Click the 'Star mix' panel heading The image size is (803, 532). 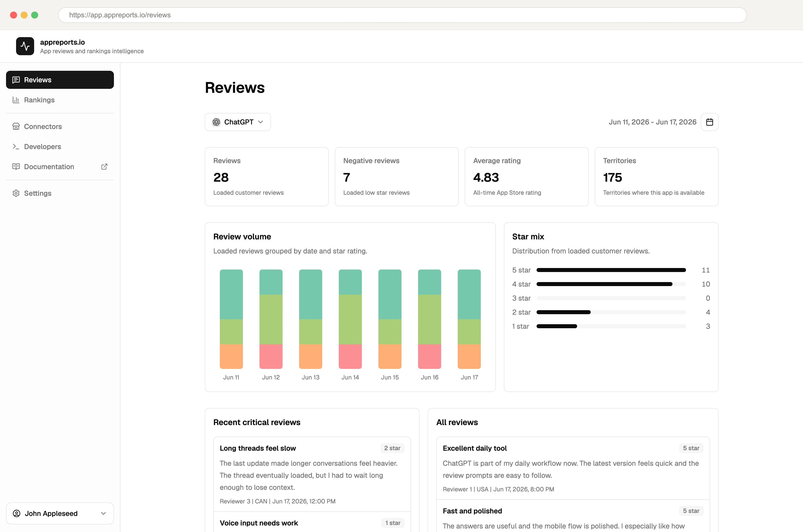(528, 236)
